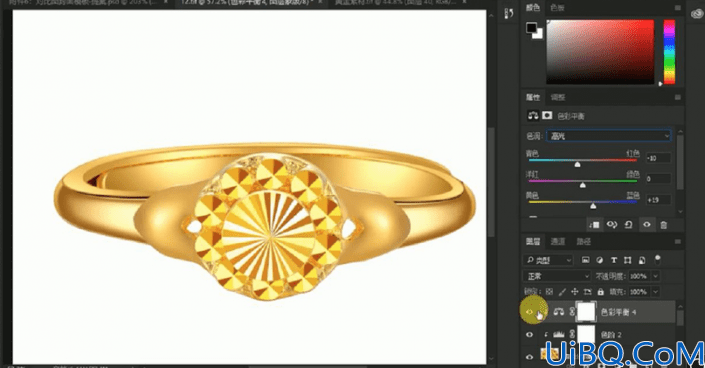Open the fill slider dropdown arrow

tap(655, 292)
